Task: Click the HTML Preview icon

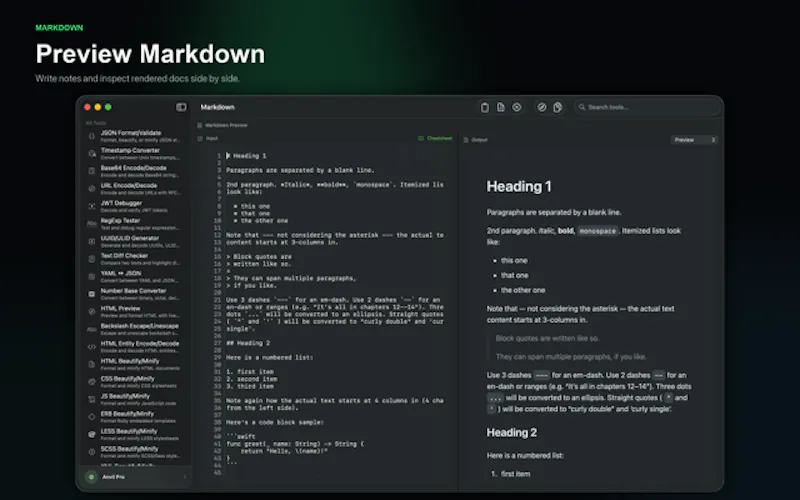Action: [92, 312]
